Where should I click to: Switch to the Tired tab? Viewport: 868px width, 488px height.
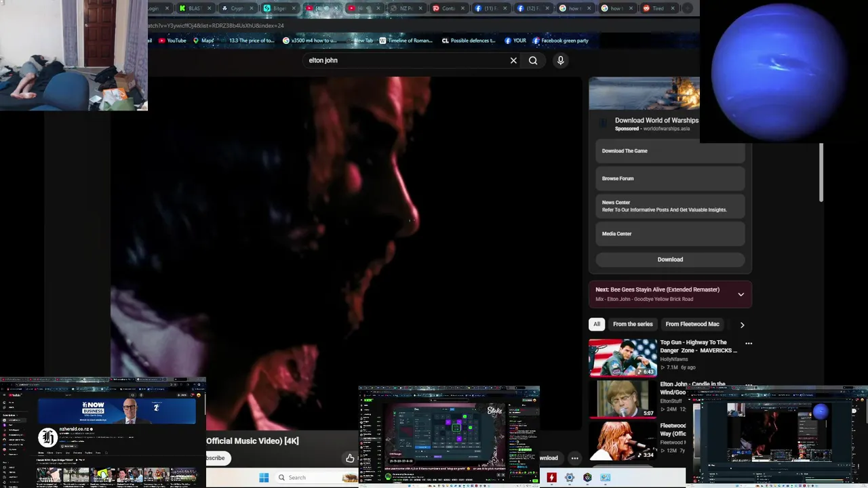point(658,8)
